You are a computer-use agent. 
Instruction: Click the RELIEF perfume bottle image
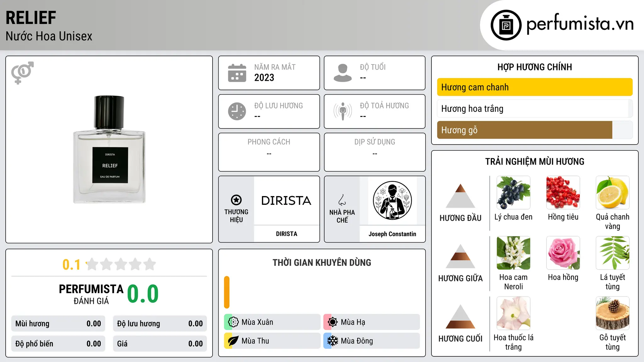pos(109,150)
